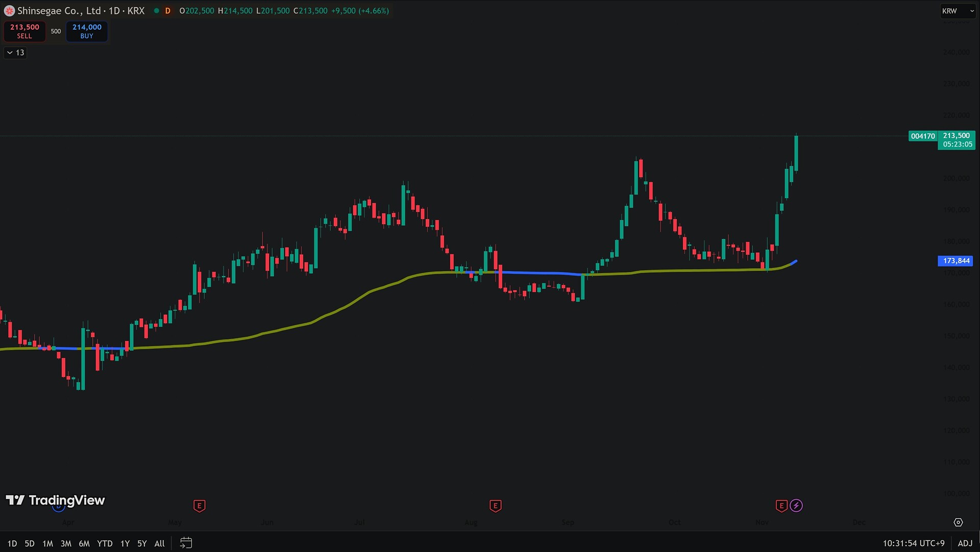Open the chart settings gear icon

958,522
